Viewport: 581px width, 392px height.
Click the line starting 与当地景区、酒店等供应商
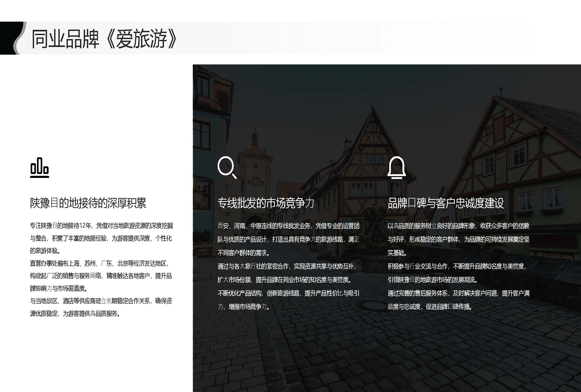tap(101, 301)
